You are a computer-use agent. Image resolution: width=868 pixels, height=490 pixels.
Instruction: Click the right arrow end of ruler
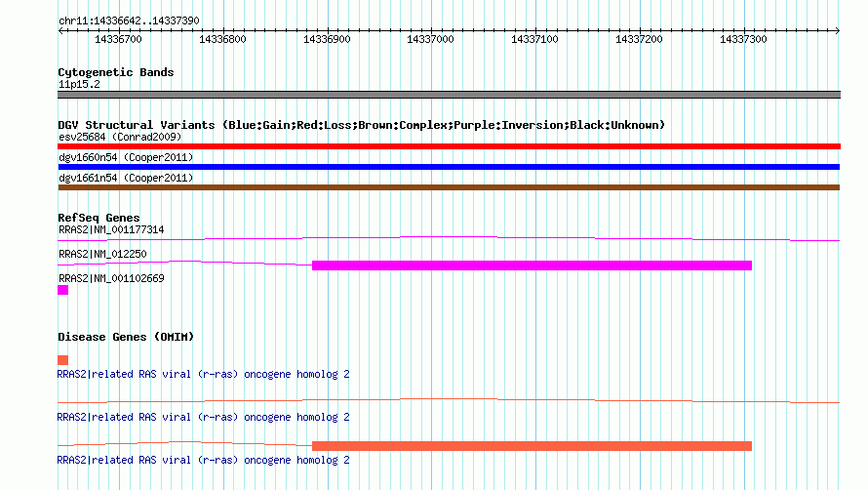point(838,30)
